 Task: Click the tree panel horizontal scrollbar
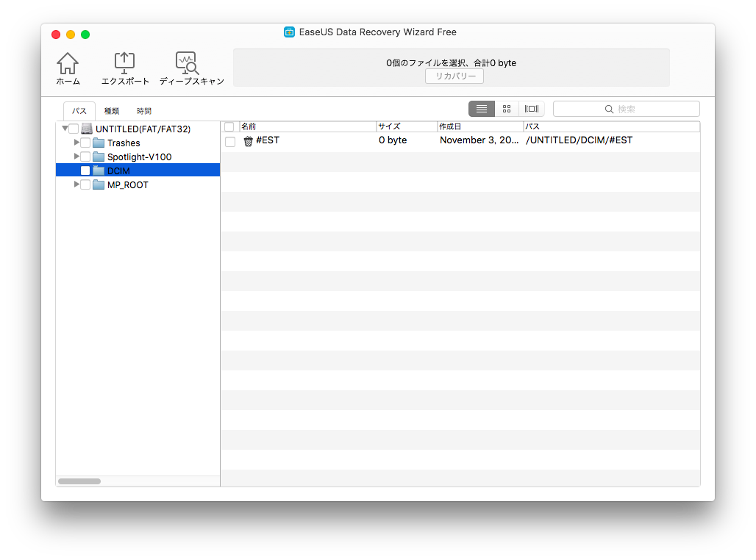point(79,481)
